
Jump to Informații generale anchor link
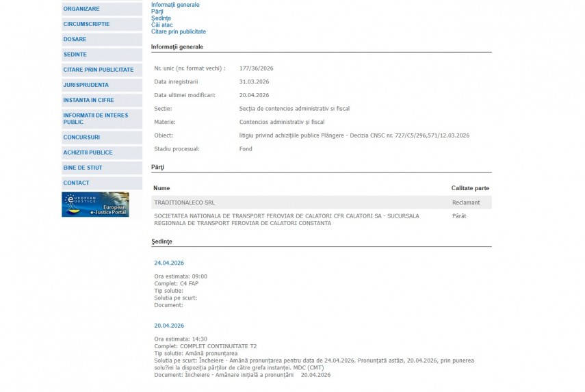point(175,5)
